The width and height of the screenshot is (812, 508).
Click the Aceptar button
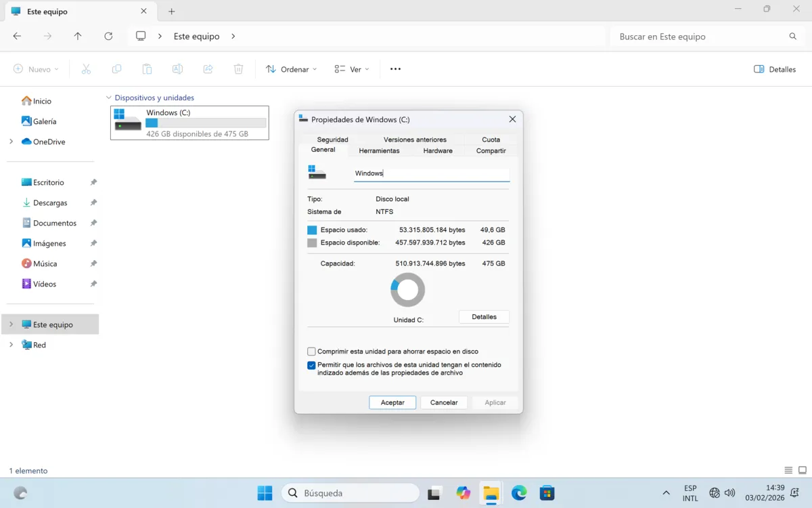(392, 402)
